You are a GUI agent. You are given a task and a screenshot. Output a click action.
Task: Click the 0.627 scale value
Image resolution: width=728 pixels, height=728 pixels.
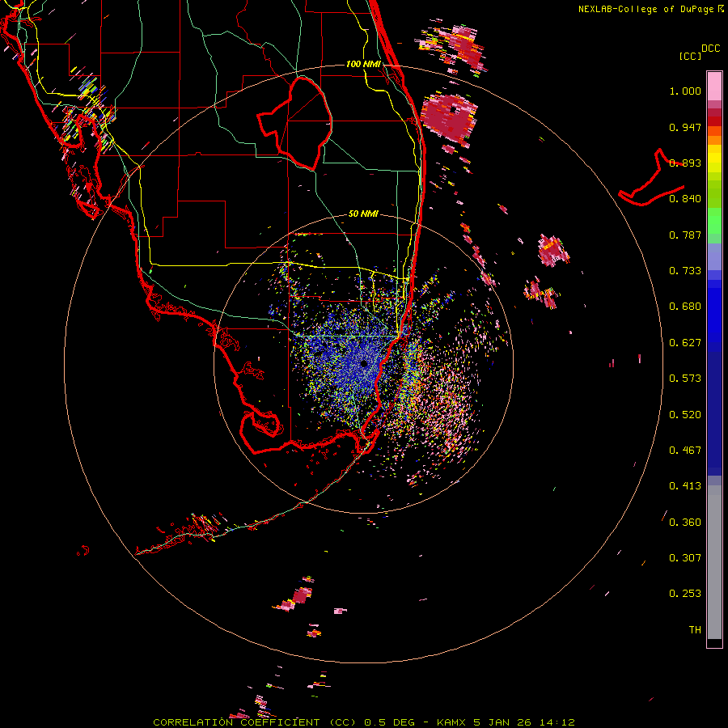point(685,343)
